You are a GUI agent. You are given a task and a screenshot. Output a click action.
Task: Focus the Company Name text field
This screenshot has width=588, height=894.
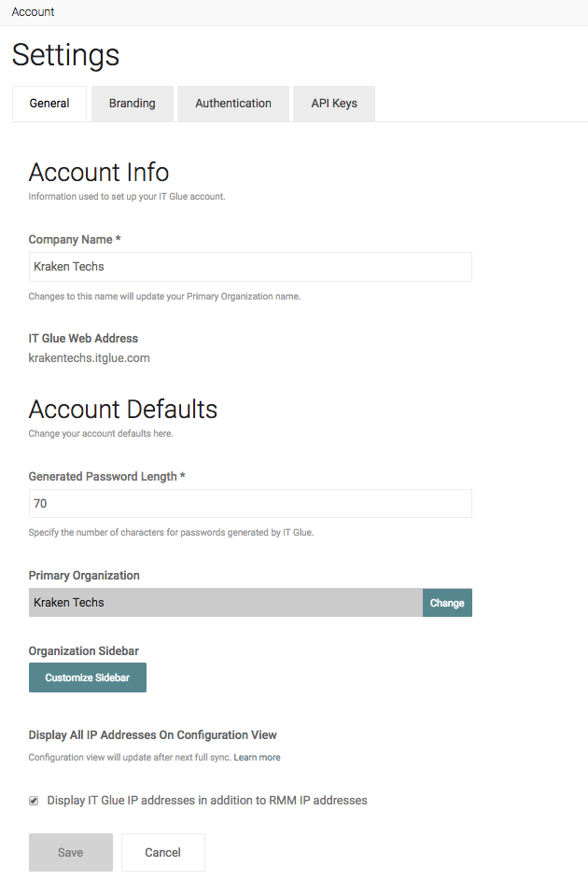[250, 267]
